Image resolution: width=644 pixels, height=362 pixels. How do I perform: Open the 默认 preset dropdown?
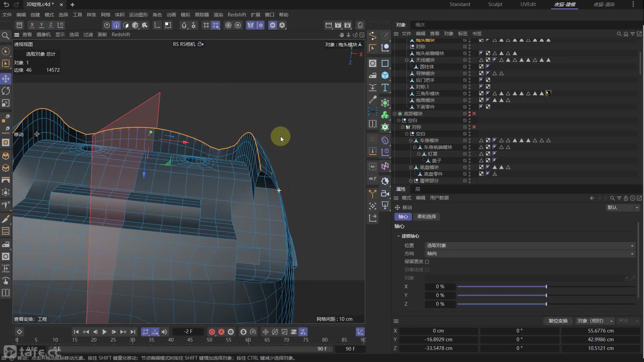pyautogui.click(x=623, y=208)
